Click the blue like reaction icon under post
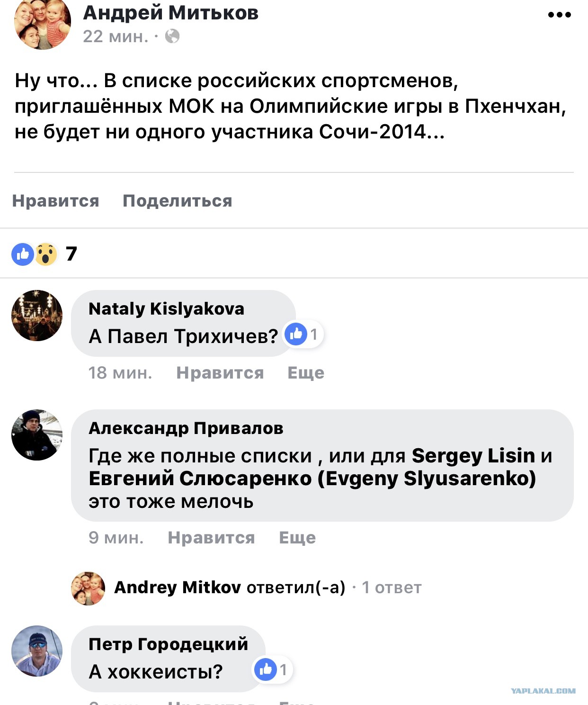This screenshot has width=588, height=705. [x=23, y=254]
